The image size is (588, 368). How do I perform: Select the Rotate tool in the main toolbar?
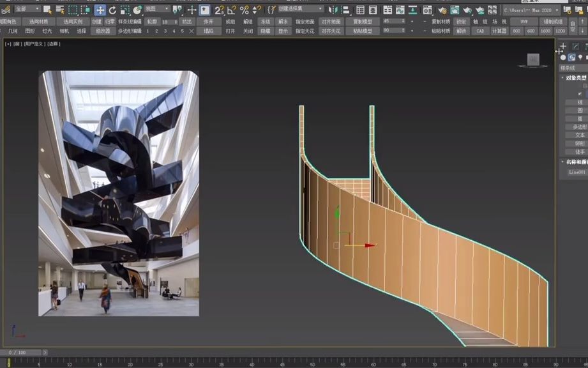113,9
